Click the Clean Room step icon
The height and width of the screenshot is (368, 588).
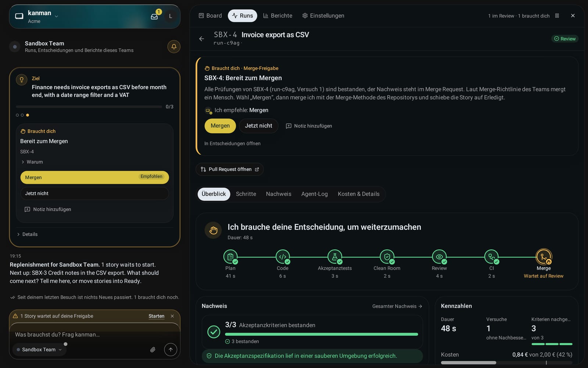[387, 257]
